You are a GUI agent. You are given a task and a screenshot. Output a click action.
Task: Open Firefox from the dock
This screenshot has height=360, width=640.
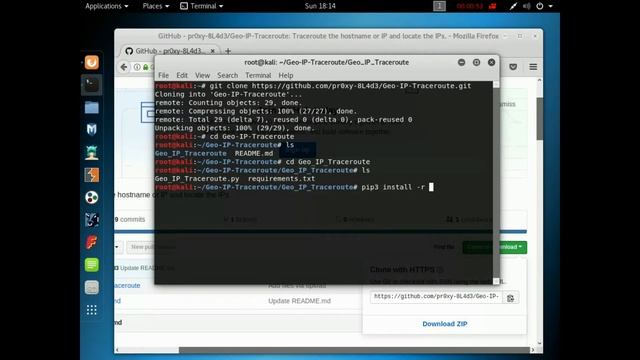pos(91,62)
